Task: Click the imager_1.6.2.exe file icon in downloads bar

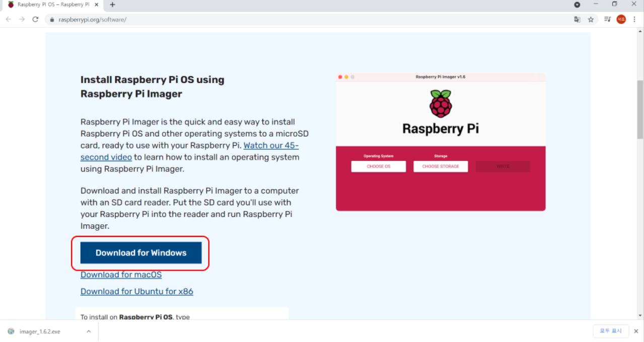Action: coord(11,331)
